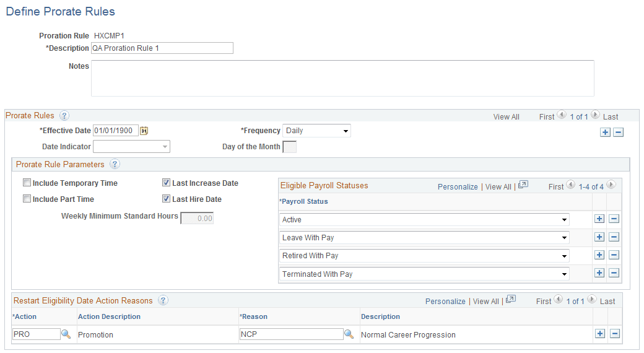Click the Description input field
The image size is (644, 353).
(162, 48)
